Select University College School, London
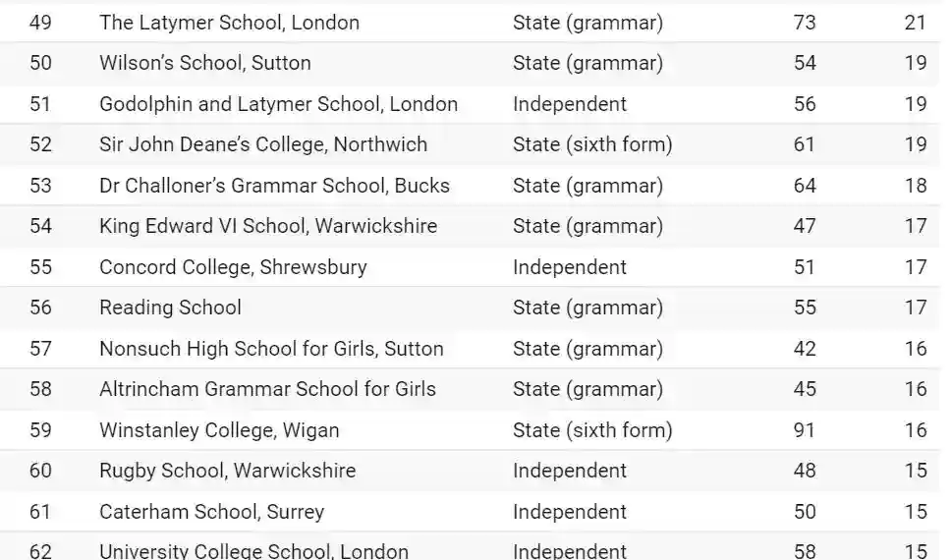 click(x=253, y=550)
